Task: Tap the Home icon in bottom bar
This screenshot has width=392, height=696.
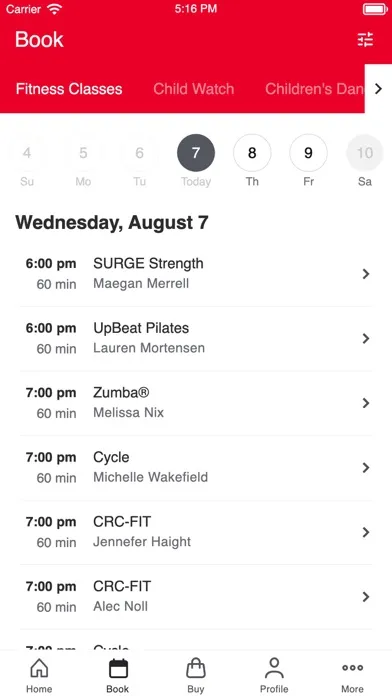Action: [x=39, y=668]
